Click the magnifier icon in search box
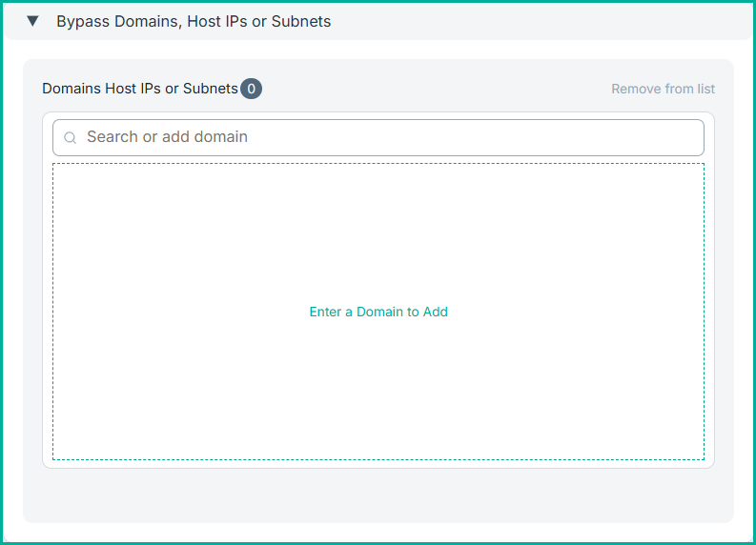The image size is (756, 545). (x=70, y=138)
